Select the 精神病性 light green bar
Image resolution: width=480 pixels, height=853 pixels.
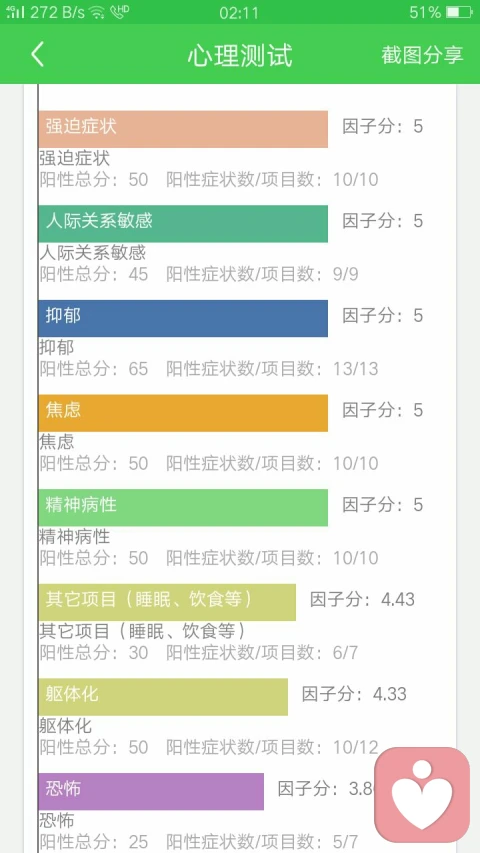coord(183,508)
